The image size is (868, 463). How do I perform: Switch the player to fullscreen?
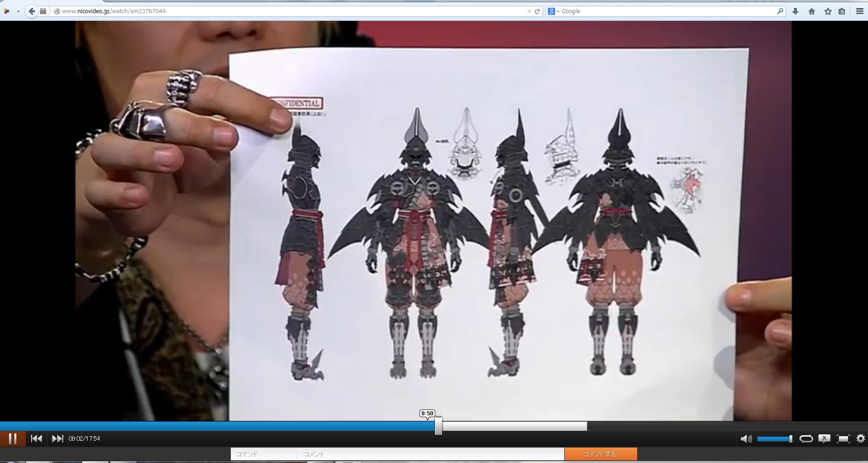(843, 438)
